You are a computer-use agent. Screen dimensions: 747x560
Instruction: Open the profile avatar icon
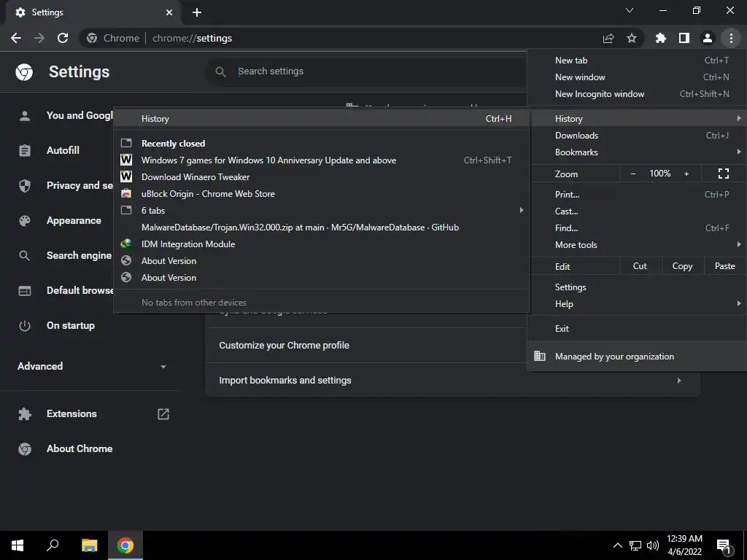(x=708, y=38)
